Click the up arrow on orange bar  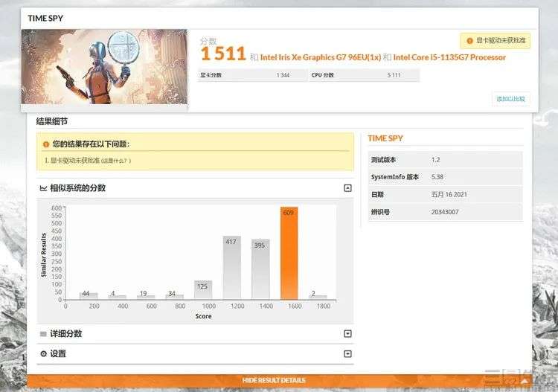525,381
